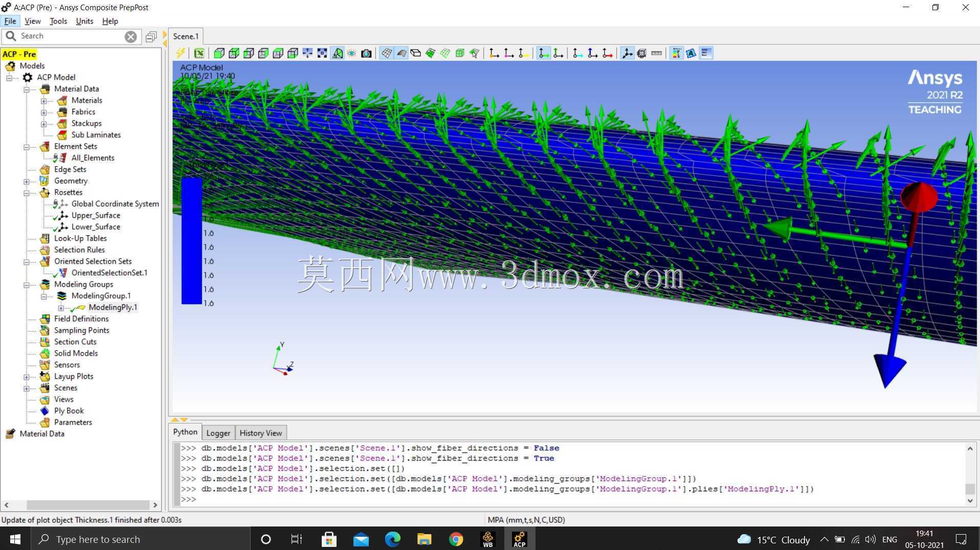Screen dimensions: 980x550
Task: Collapse the Material Data node
Action: [27, 89]
